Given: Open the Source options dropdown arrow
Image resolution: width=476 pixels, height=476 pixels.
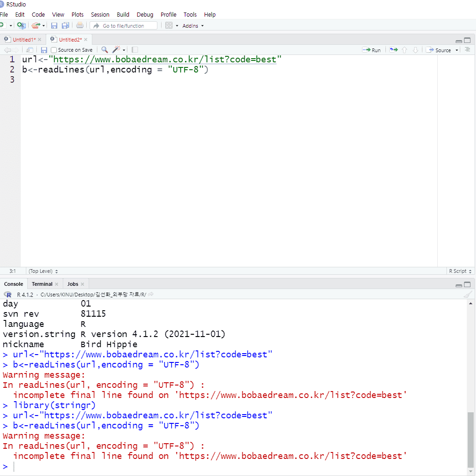Looking at the screenshot, I should (457, 50).
